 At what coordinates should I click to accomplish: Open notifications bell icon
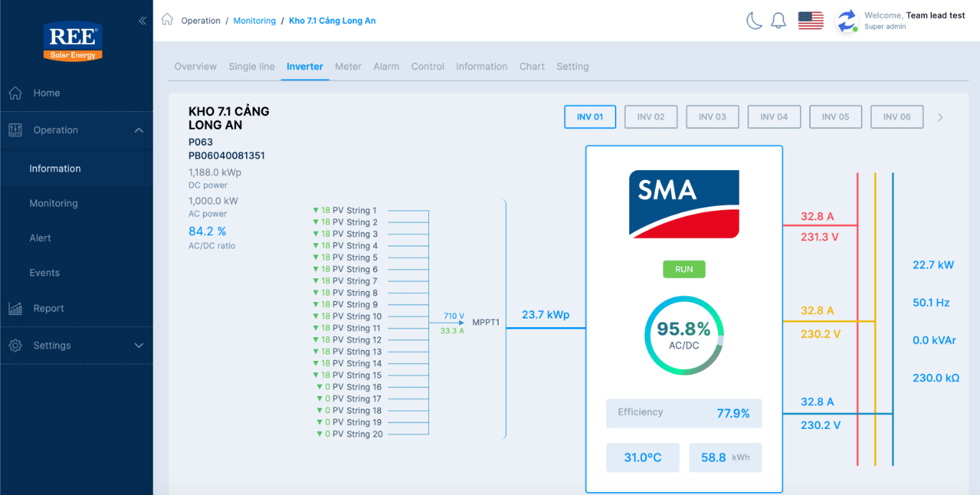778,21
